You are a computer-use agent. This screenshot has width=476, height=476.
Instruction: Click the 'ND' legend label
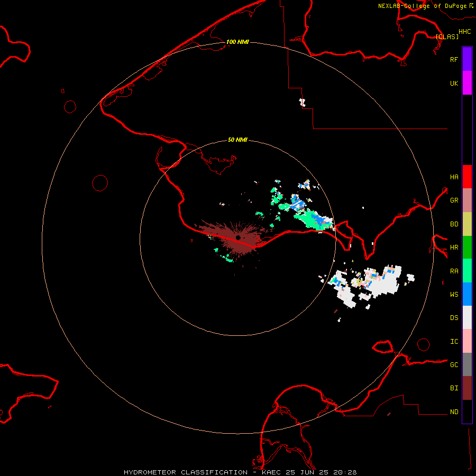click(x=454, y=412)
